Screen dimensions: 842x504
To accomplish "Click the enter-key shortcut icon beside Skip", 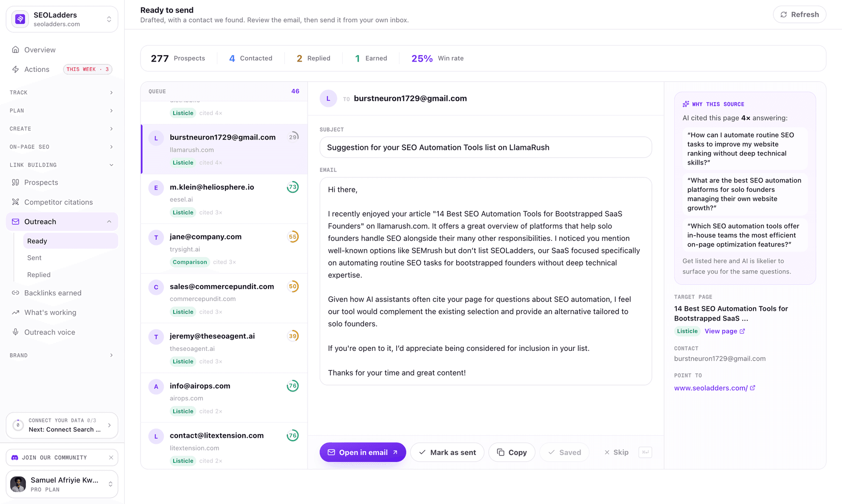I will pyautogui.click(x=645, y=452).
